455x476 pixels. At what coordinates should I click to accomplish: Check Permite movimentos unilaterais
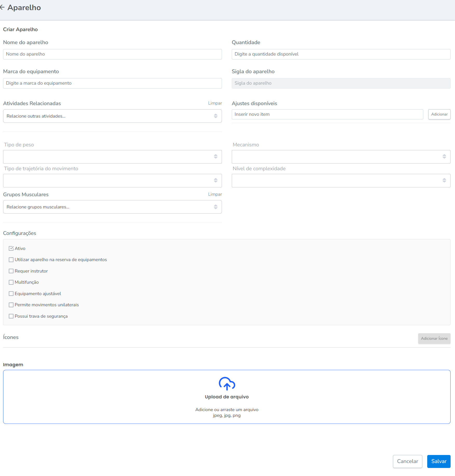click(11, 305)
